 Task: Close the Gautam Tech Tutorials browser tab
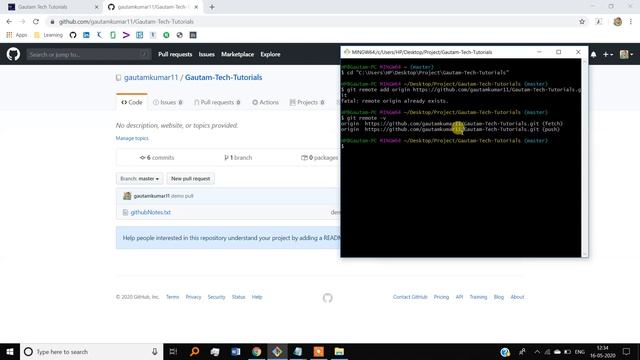pyautogui.click(x=96, y=7)
